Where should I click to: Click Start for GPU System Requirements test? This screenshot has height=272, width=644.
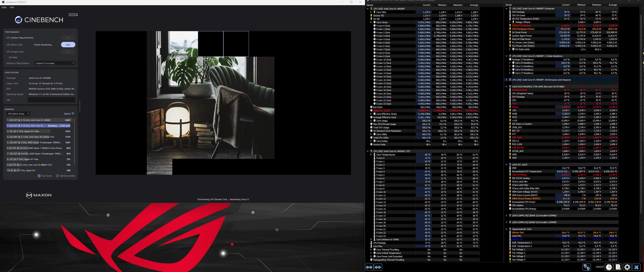tap(68, 38)
